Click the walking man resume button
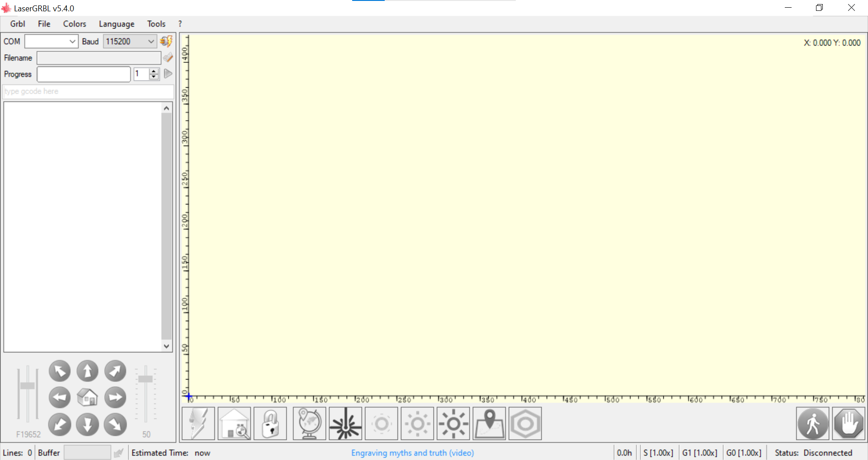 tap(813, 423)
